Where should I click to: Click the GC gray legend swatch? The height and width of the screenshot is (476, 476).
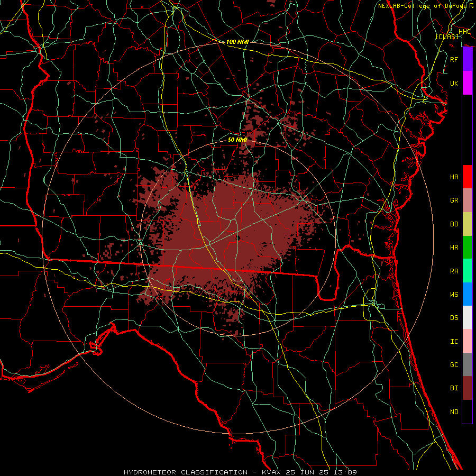click(x=467, y=364)
